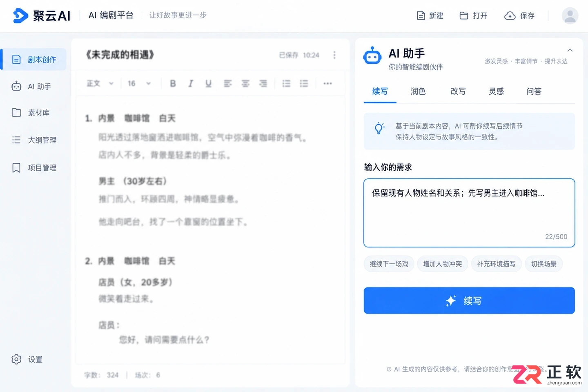Image resolution: width=588 pixels, height=392 pixels.
Task: Switch to the 润色 tab
Action: [x=418, y=91]
